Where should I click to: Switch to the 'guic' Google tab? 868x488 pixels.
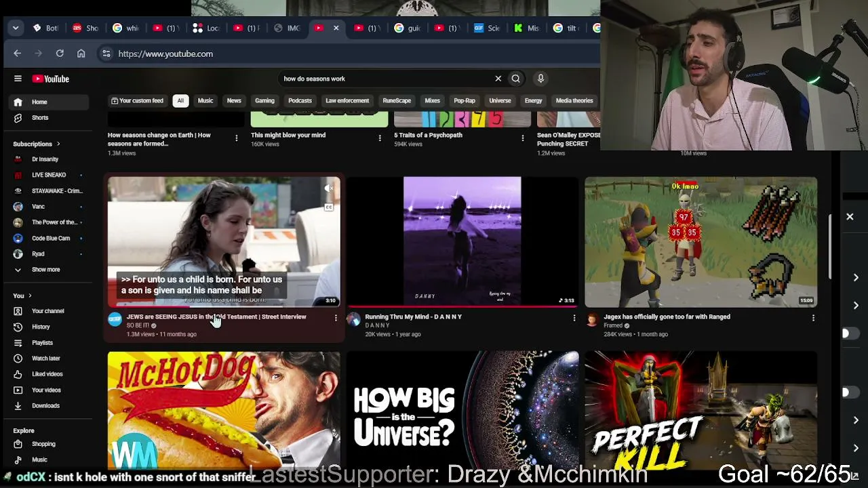[407, 28]
